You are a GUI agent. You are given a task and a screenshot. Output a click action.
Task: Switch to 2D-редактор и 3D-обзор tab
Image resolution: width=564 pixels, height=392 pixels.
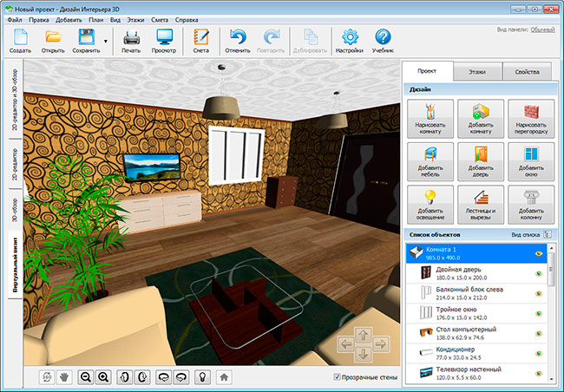(15, 100)
